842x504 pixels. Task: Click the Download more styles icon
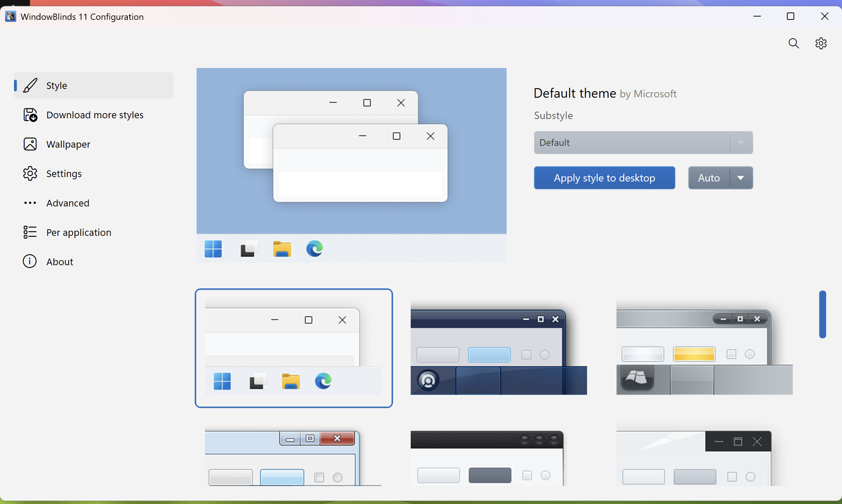click(30, 115)
